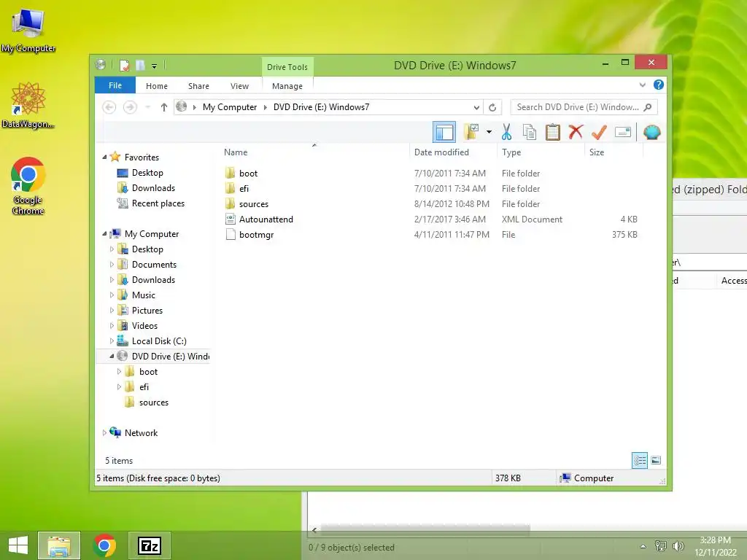Click the Drive Tools contextual tab header
Screen dimensions: 747x560
click(287, 67)
